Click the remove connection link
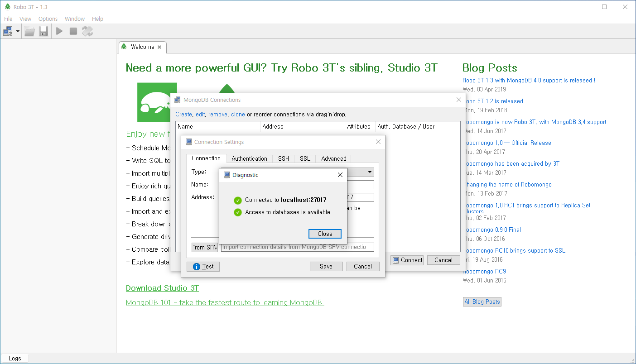 (218, 115)
